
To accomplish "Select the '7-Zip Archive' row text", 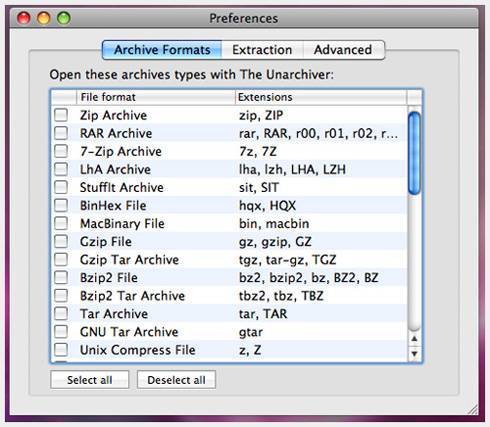I will tap(121, 151).
